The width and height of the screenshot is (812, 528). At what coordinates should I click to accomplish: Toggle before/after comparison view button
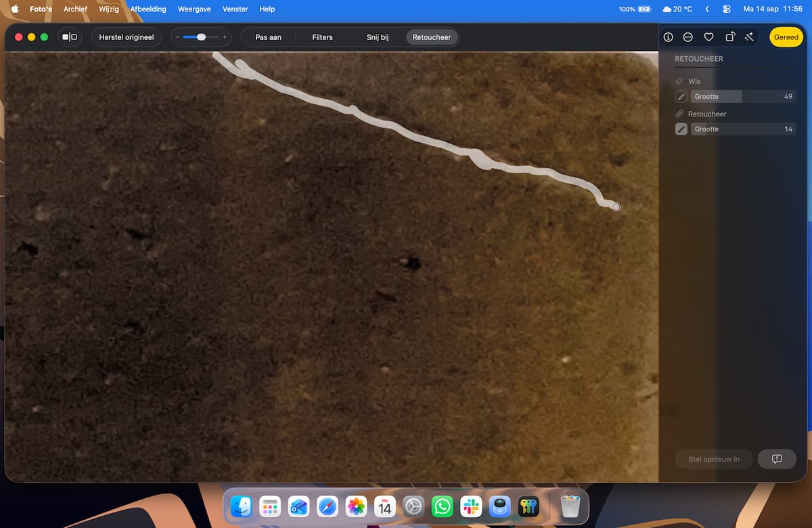pos(70,37)
